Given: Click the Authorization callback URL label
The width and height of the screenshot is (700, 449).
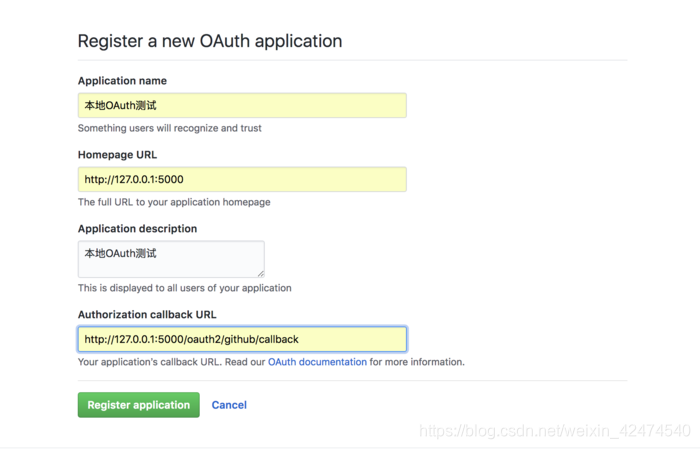Looking at the screenshot, I should click(x=147, y=315).
